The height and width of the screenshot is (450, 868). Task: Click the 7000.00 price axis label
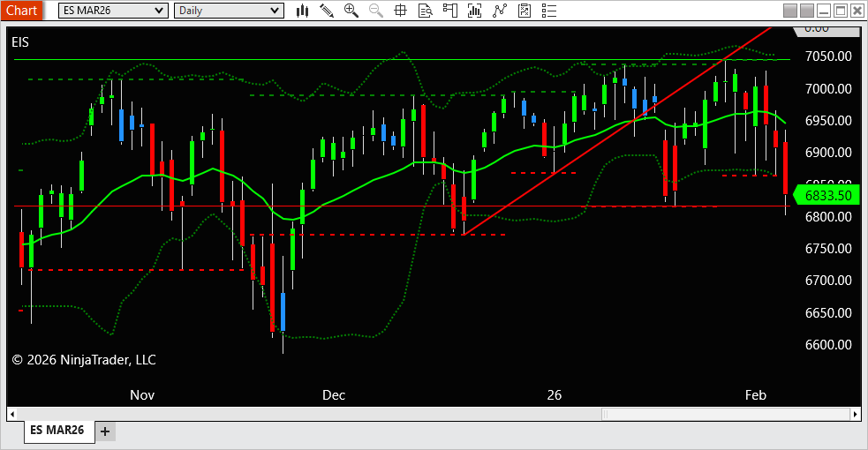pyautogui.click(x=828, y=88)
